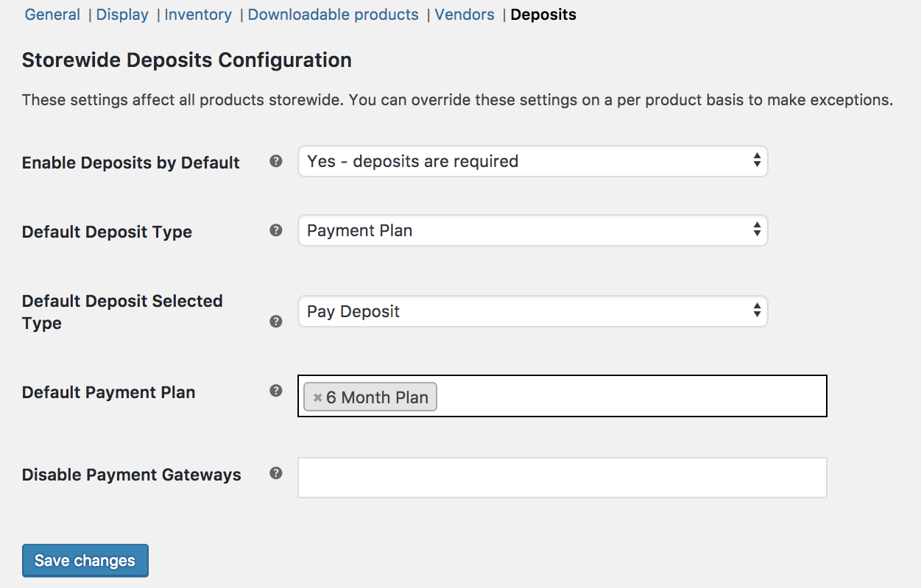The width and height of the screenshot is (921, 588).
Task: Remove the 6 Month Plan token
Action: (x=317, y=397)
